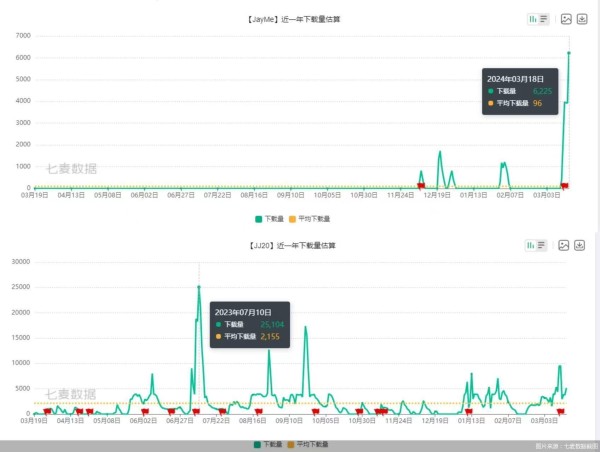This screenshot has width=600, height=452.
Task: Switch JayMe chart to list data view
Action: (544, 19)
